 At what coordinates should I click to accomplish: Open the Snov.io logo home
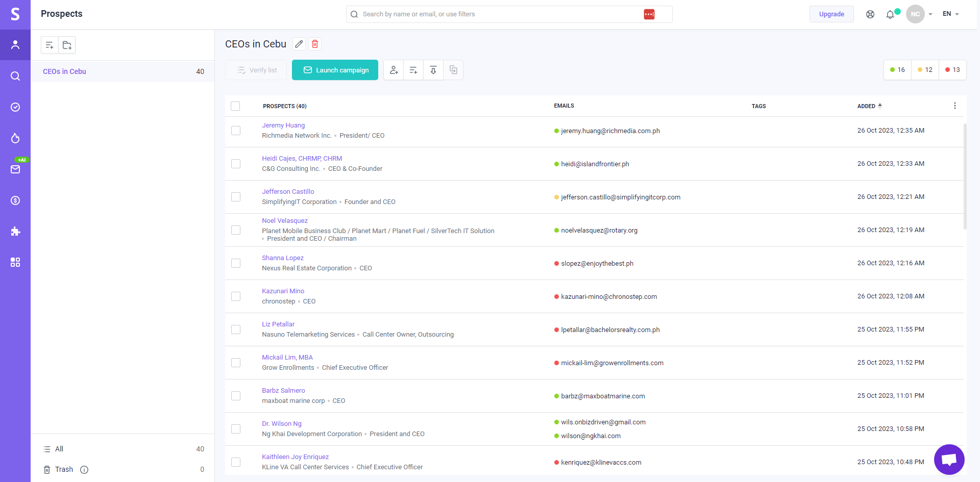(15, 14)
